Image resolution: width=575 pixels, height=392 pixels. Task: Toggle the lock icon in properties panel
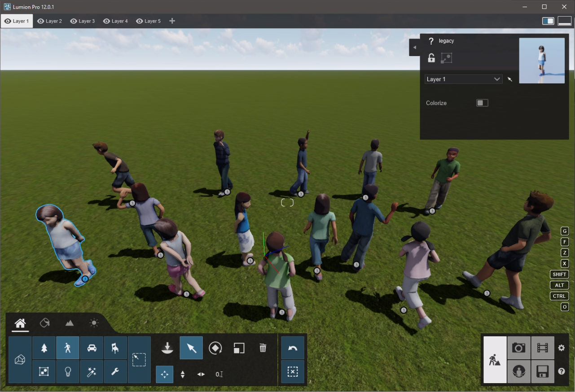coord(431,58)
